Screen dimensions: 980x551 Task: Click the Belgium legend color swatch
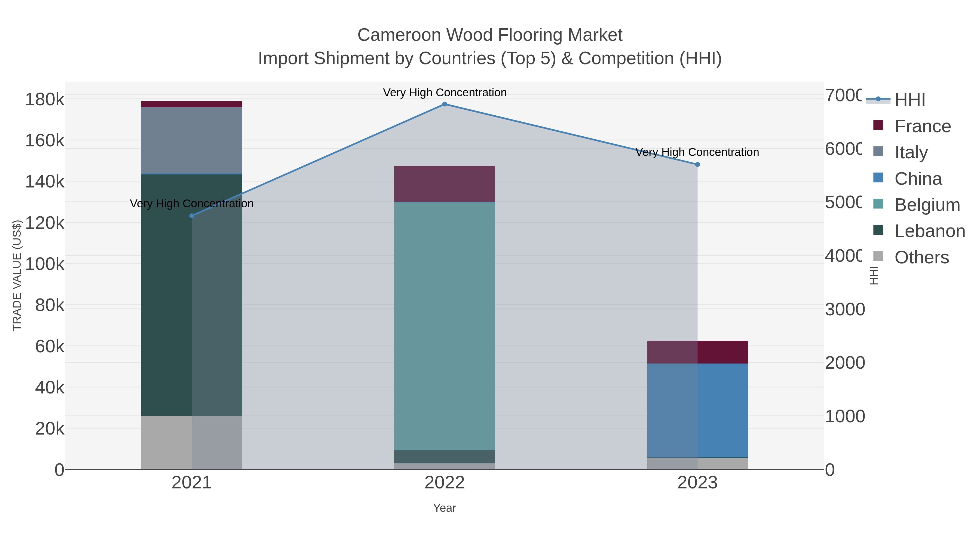pyautogui.click(x=878, y=204)
